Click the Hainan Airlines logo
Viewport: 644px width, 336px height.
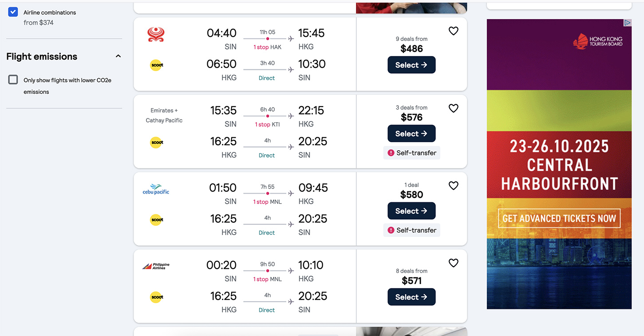click(x=156, y=34)
